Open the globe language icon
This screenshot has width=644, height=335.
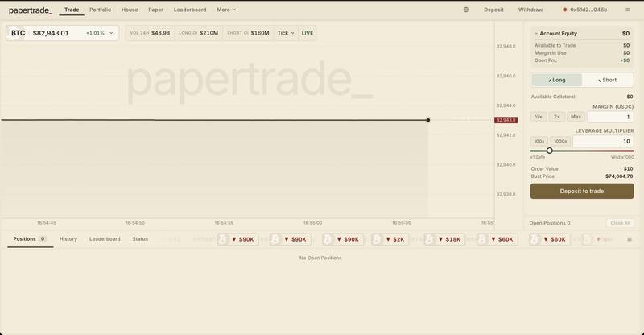466,10
